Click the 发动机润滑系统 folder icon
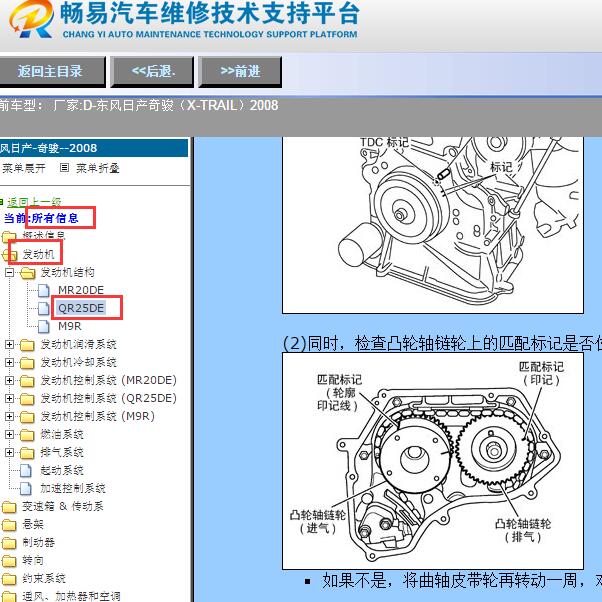The height and width of the screenshot is (602, 602). (x=27, y=344)
